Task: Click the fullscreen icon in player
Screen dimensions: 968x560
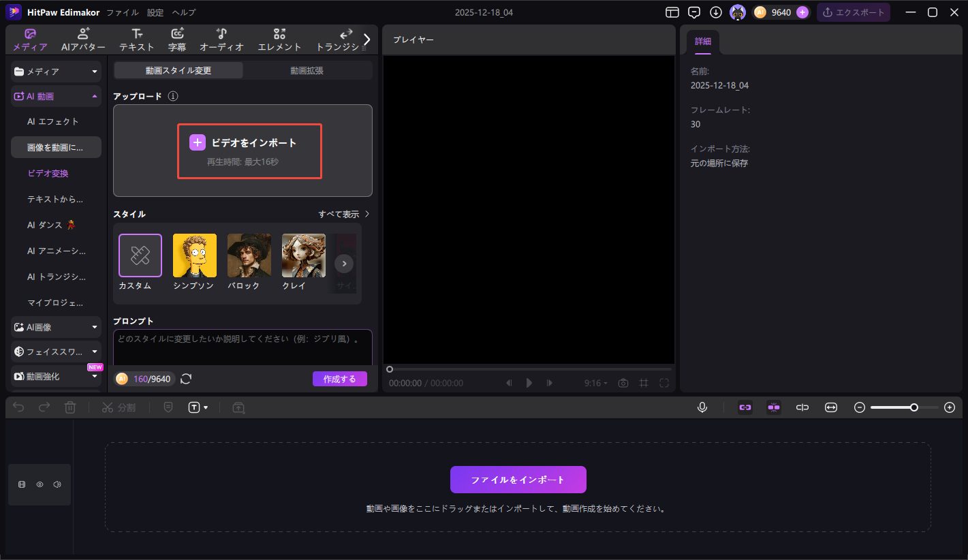Action: point(663,383)
